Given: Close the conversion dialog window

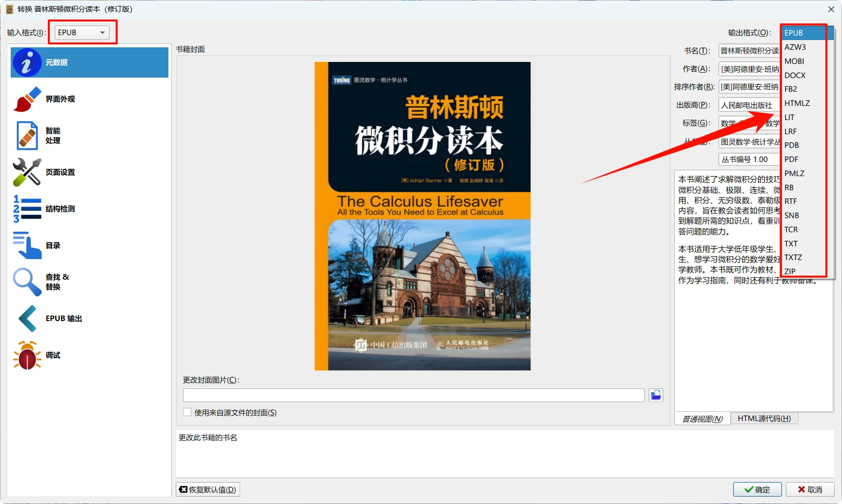Looking at the screenshot, I should click(x=831, y=9).
